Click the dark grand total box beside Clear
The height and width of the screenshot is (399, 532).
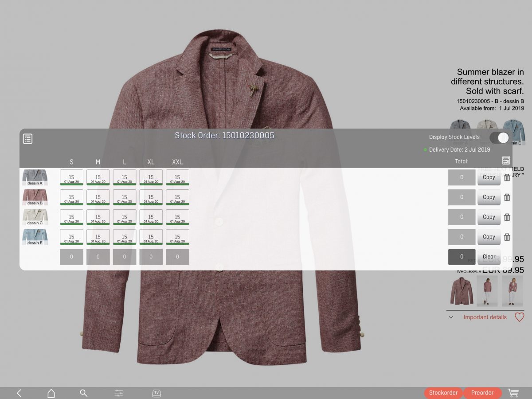click(462, 257)
